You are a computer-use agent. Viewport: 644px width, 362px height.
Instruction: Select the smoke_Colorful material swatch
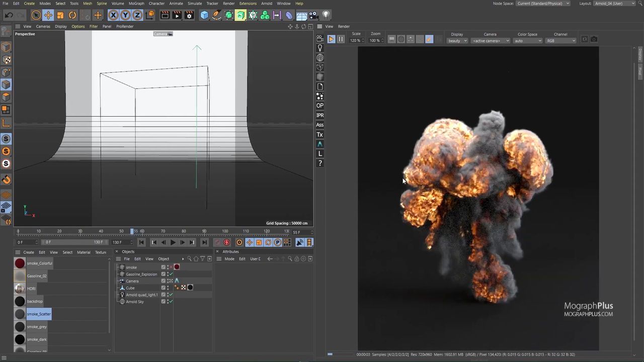pyautogui.click(x=20, y=263)
